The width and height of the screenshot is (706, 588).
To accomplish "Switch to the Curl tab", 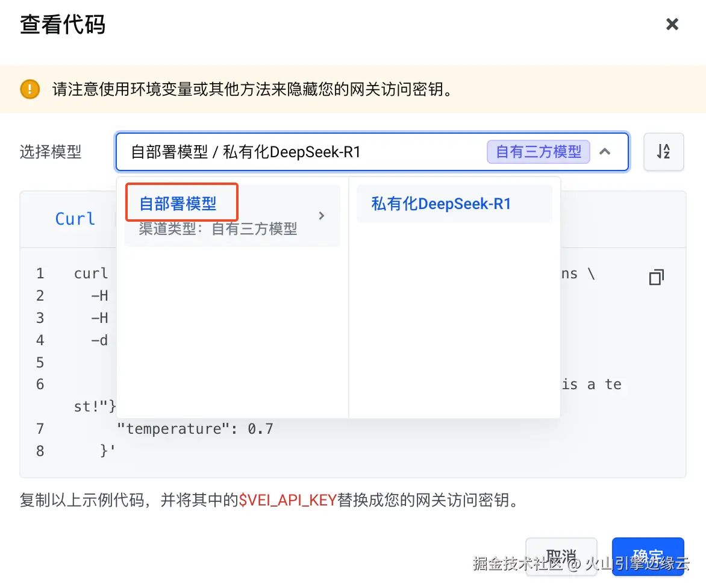I will (x=75, y=219).
